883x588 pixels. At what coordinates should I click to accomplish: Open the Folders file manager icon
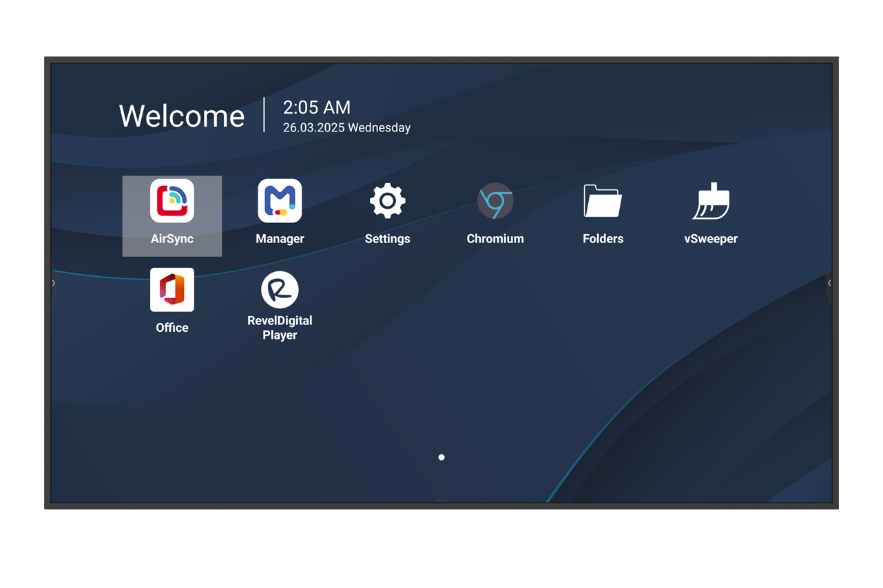603,201
